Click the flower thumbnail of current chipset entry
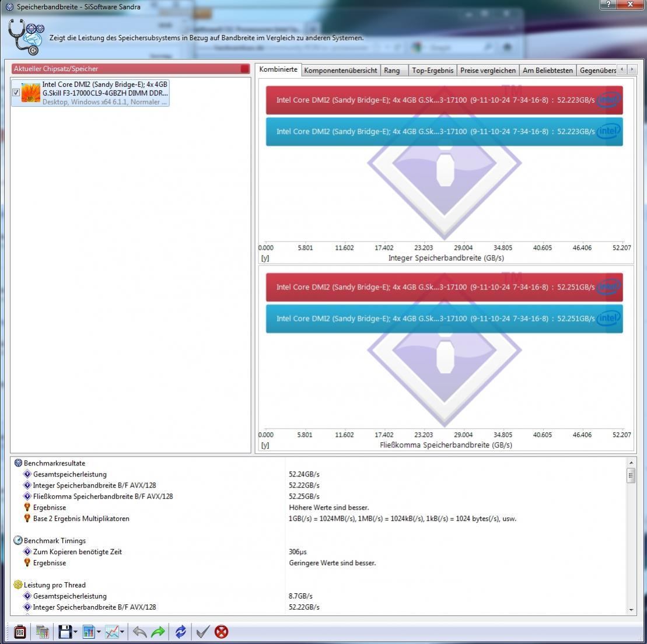This screenshot has height=644, width=647. 30,93
